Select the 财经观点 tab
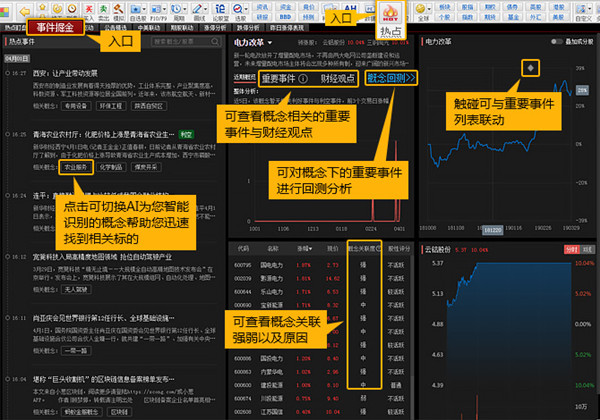 click(338, 79)
